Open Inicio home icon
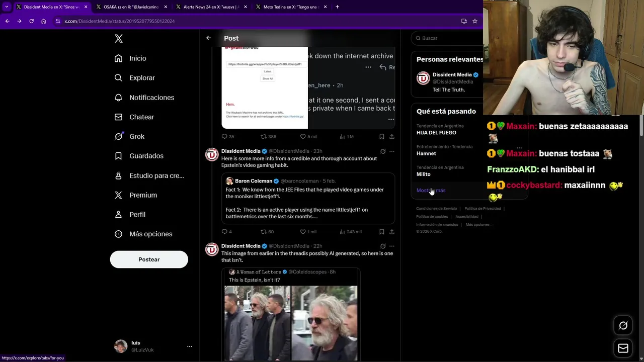644x362 pixels. coord(118,58)
